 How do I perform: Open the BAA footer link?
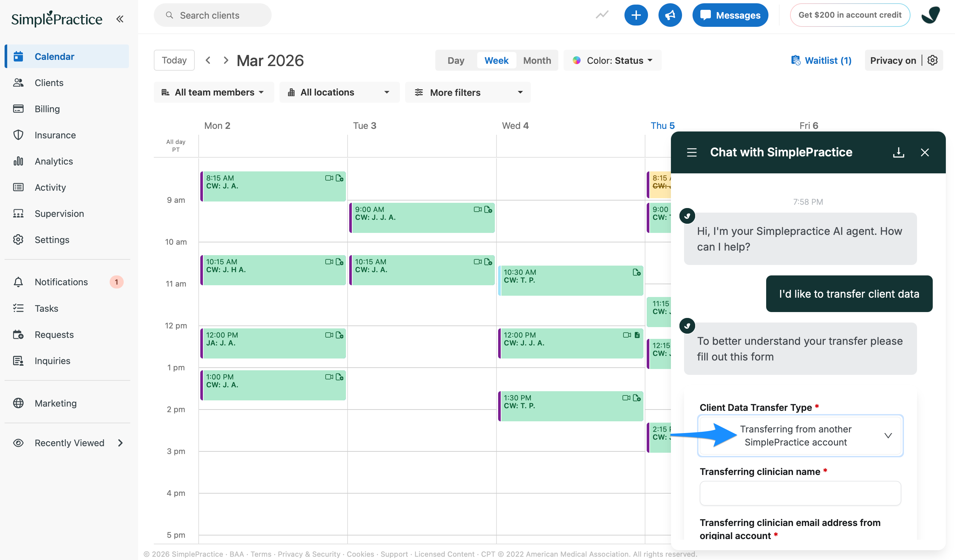237,554
